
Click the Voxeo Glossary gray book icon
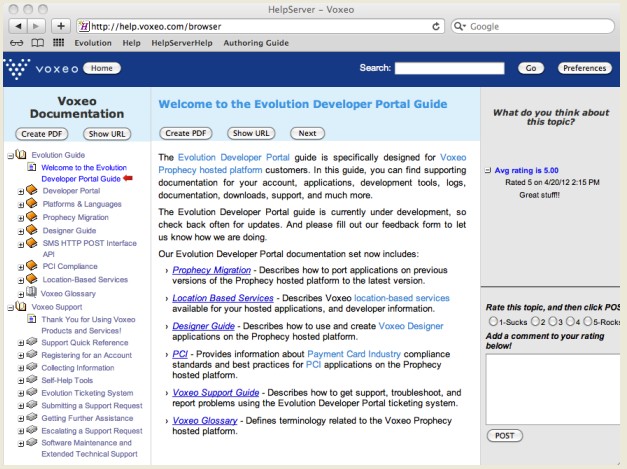[31, 292]
